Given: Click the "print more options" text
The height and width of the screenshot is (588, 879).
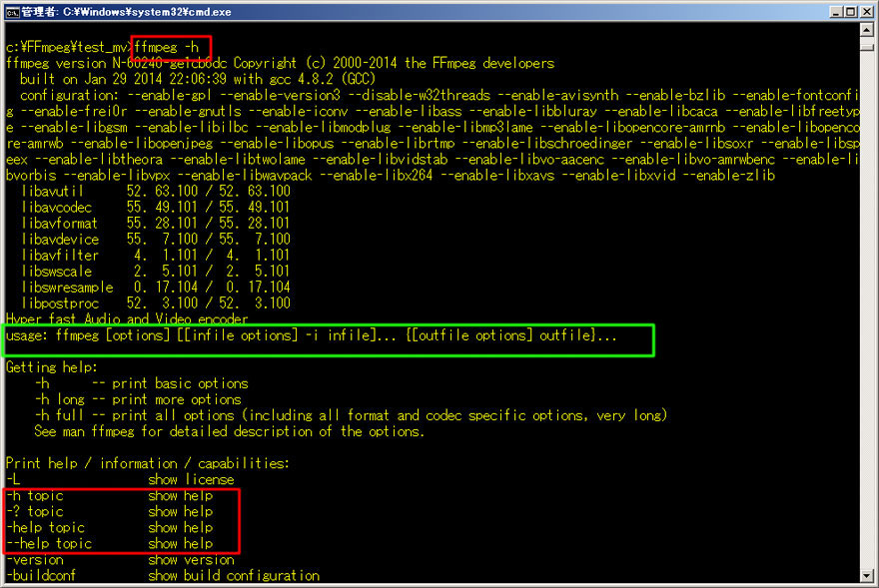Looking at the screenshot, I should tap(177, 399).
